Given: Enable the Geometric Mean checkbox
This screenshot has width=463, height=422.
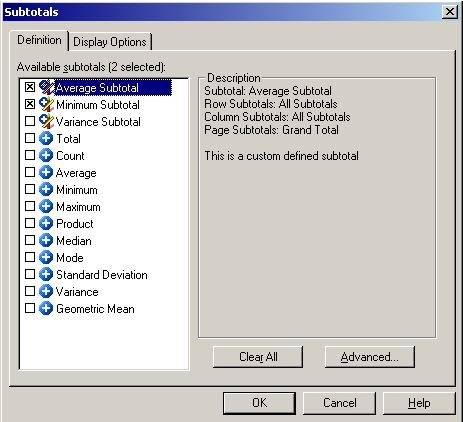Looking at the screenshot, I should [30, 308].
